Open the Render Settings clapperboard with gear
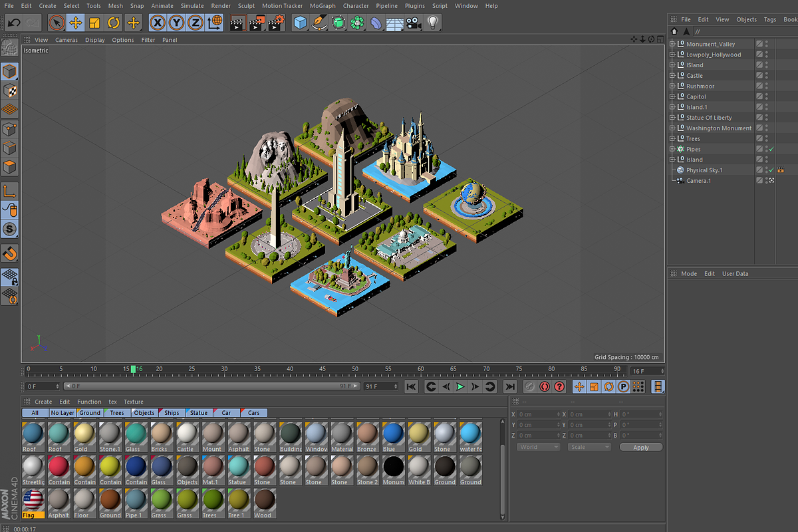Viewport: 798px width, 532px height. 277,23
